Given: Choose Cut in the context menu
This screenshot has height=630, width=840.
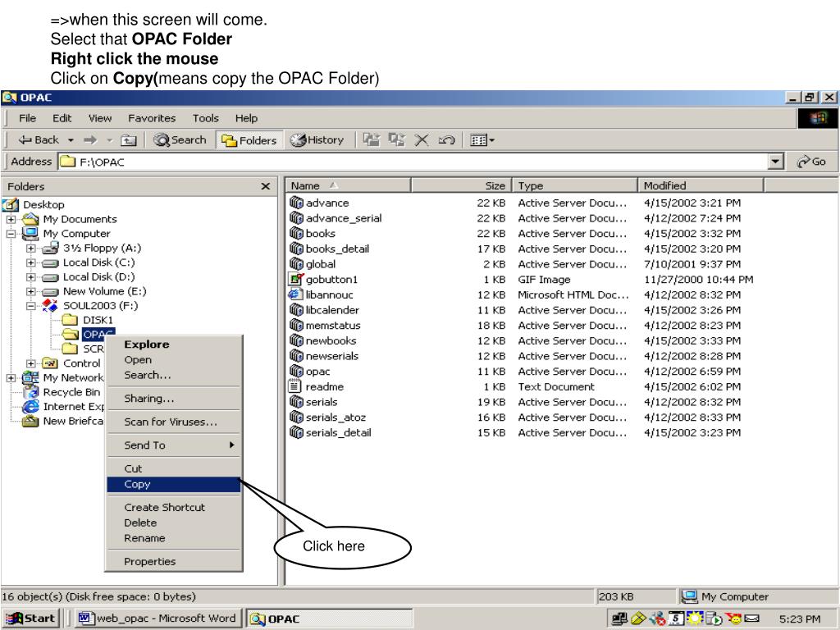Looking at the screenshot, I should point(174,468).
